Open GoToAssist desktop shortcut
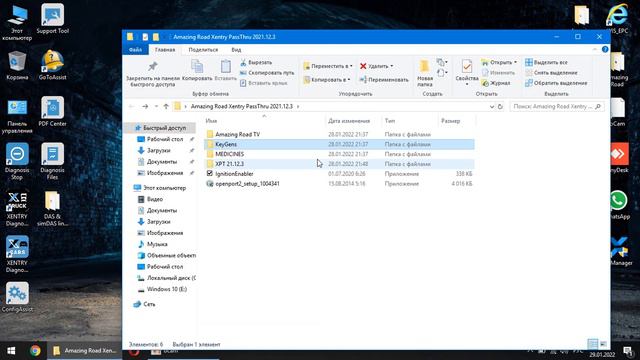 (52, 65)
